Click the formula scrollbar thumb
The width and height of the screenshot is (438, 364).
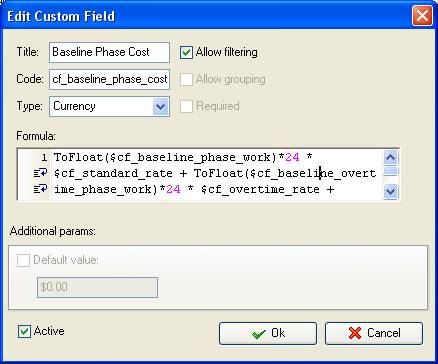(390, 171)
